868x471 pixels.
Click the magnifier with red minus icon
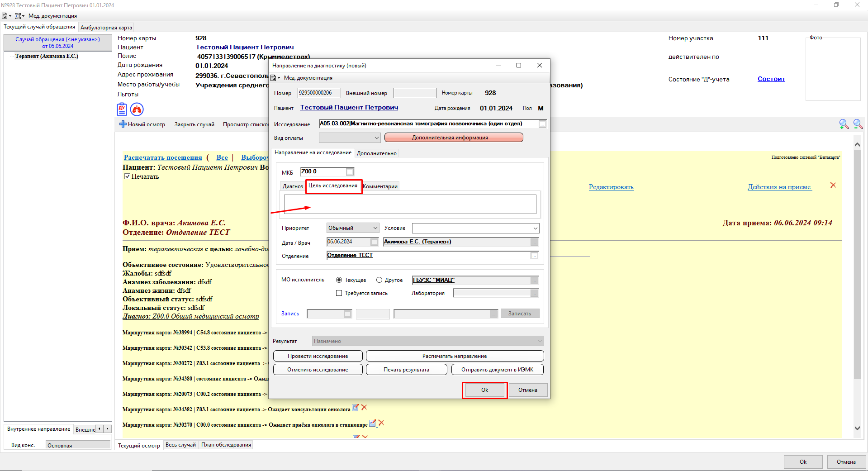pyautogui.click(x=858, y=124)
